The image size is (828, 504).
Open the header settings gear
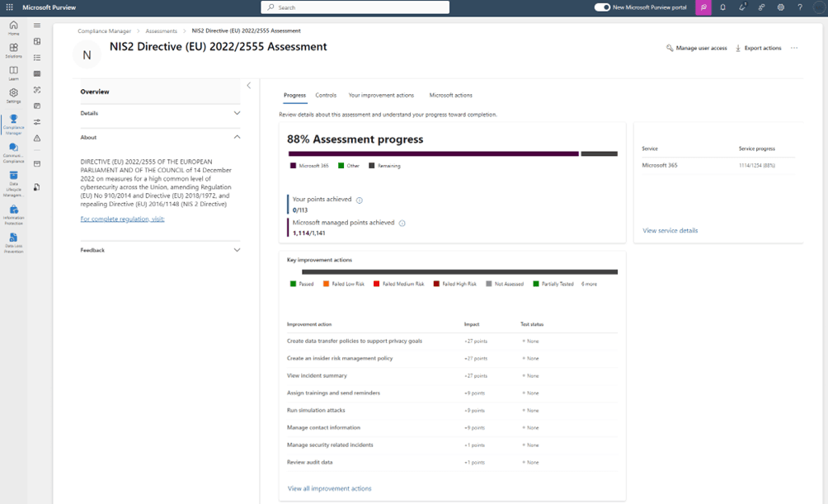coord(780,7)
